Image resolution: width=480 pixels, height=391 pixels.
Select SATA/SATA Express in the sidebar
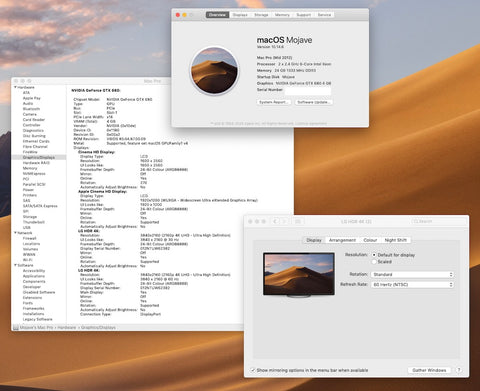click(40, 206)
